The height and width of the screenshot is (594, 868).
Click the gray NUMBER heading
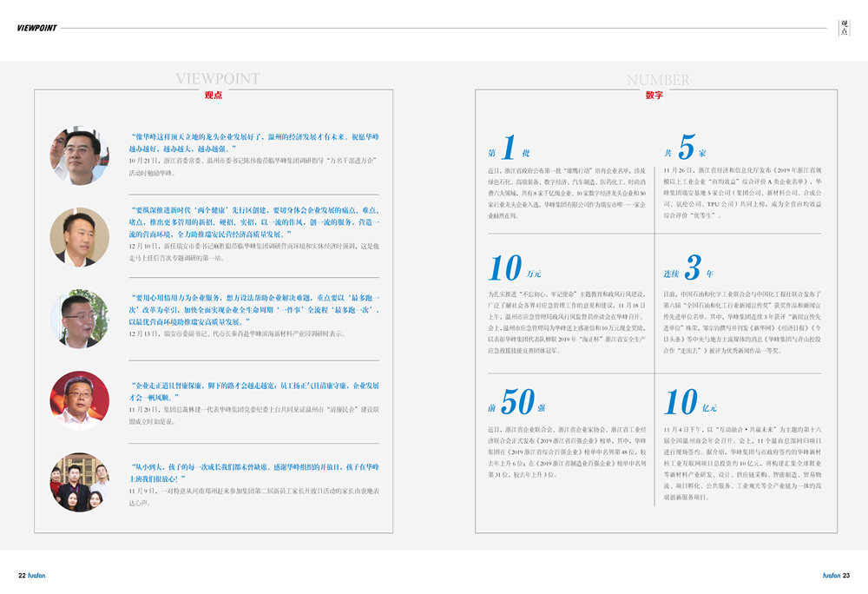[x=658, y=80]
